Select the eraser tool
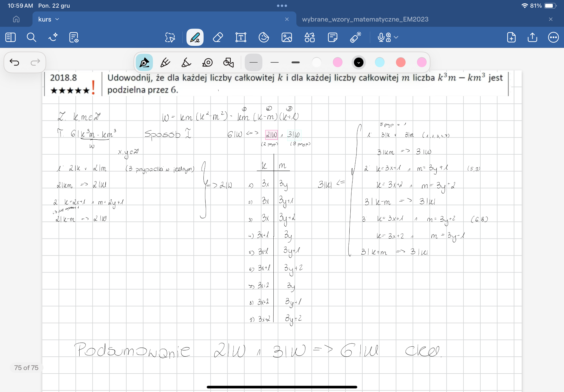This screenshot has width=564, height=392. pyautogui.click(x=218, y=38)
